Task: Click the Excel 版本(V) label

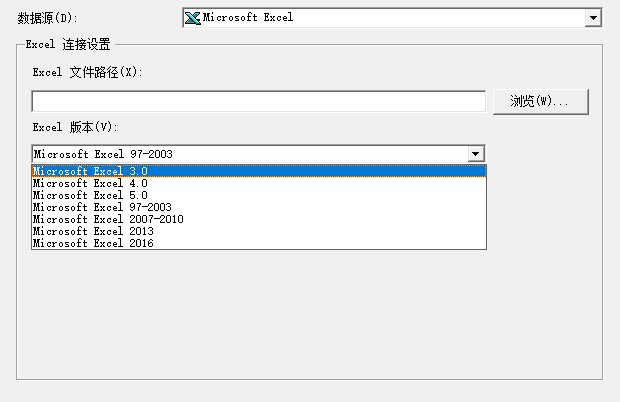Action: 75,127
